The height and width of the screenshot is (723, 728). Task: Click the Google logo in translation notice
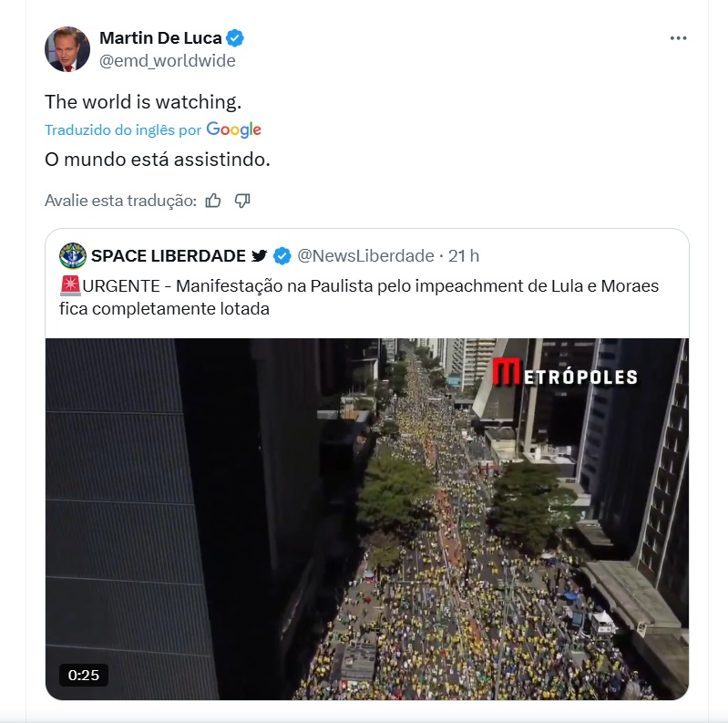tap(233, 129)
